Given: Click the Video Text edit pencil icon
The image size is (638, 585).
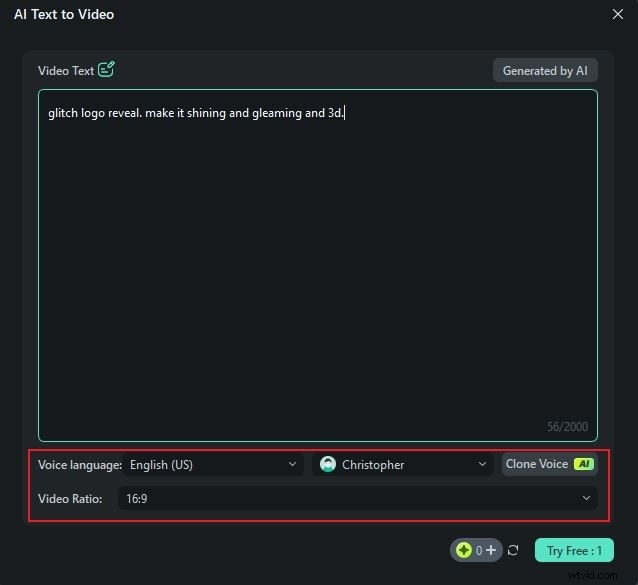Looking at the screenshot, I should tap(107, 70).
